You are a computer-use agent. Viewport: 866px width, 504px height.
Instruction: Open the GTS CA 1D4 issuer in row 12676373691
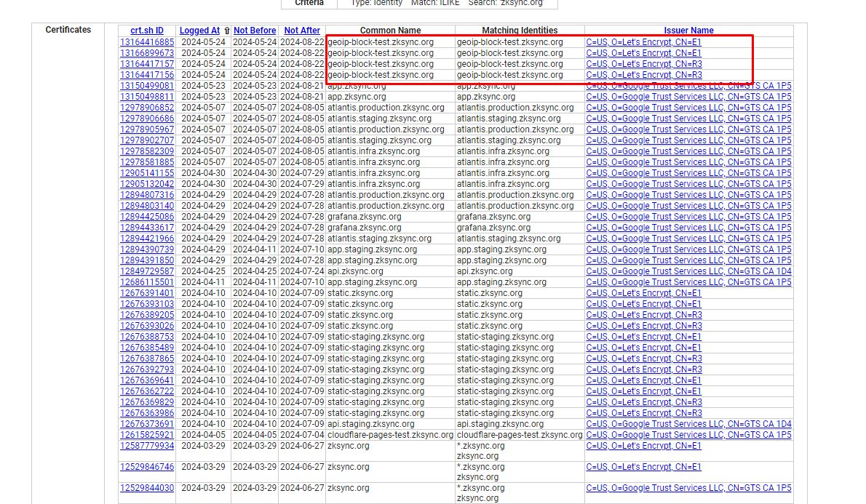[688, 424]
